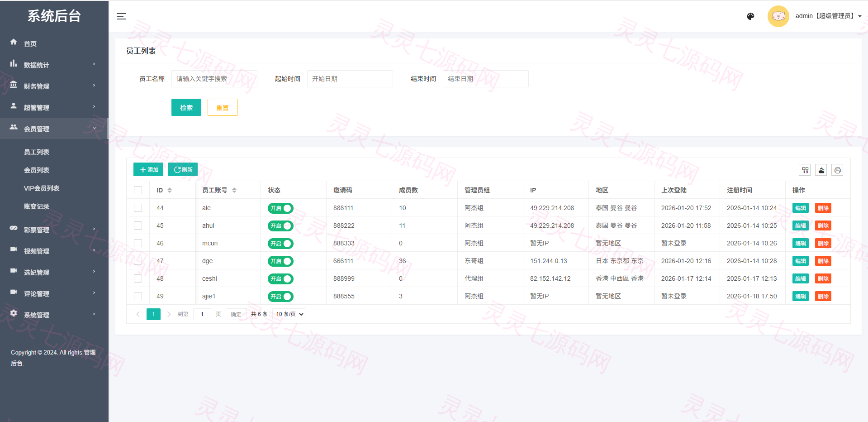
Task: Focus the 员工名称 keyword search field
Action: point(214,79)
